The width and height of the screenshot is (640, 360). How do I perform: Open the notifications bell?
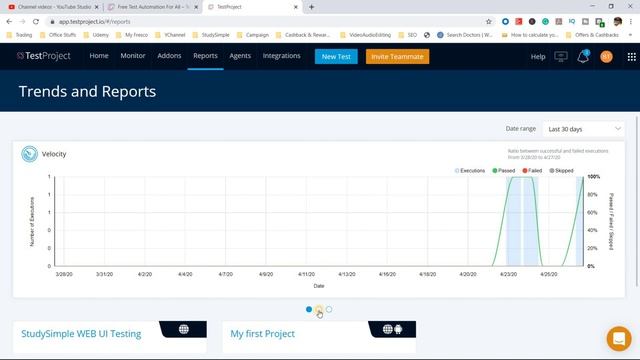click(x=583, y=56)
